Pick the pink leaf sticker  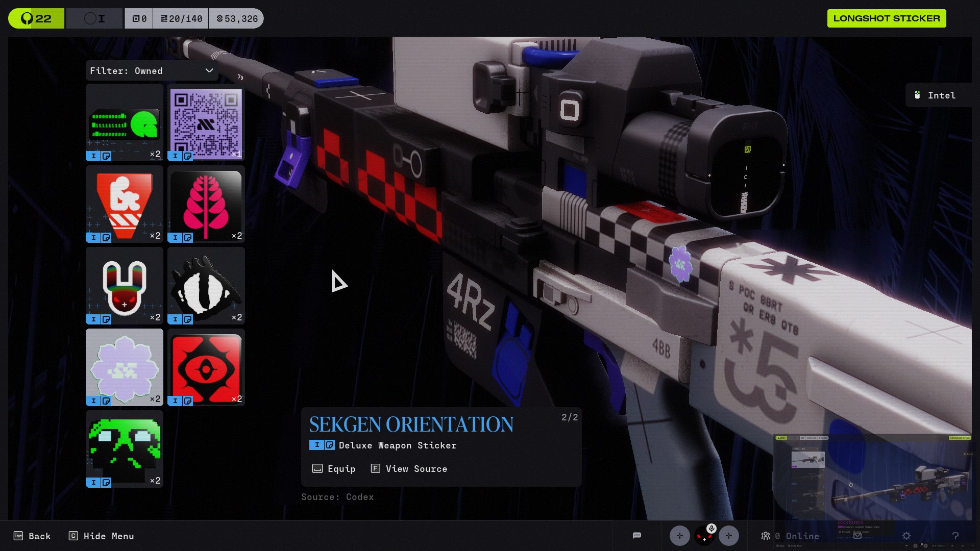click(206, 204)
